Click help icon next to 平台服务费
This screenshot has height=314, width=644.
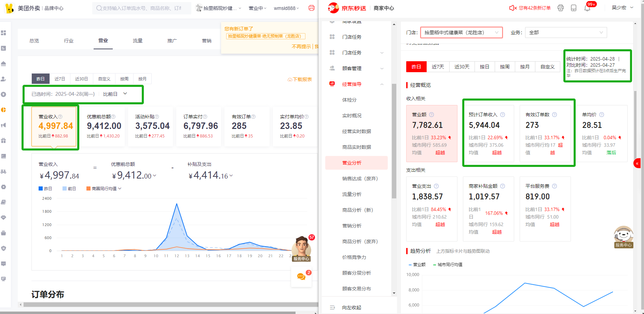tap(554, 186)
